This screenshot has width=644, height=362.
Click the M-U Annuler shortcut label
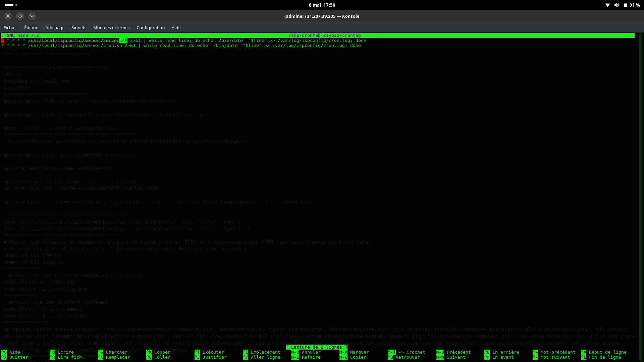tap(306, 352)
